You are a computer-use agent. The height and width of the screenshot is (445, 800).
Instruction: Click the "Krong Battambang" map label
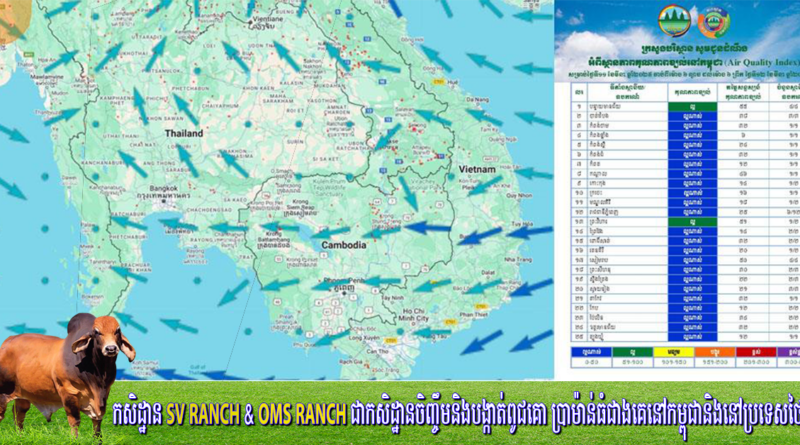pyautogui.click(x=273, y=236)
